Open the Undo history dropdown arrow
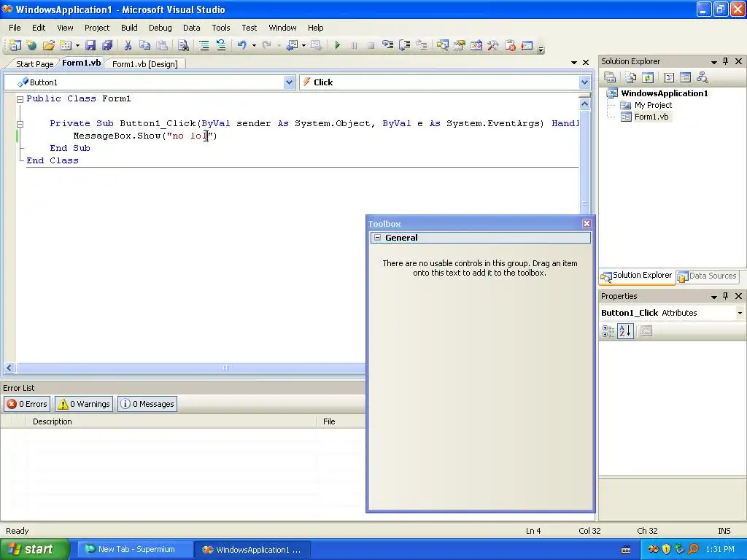 point(254,46)
